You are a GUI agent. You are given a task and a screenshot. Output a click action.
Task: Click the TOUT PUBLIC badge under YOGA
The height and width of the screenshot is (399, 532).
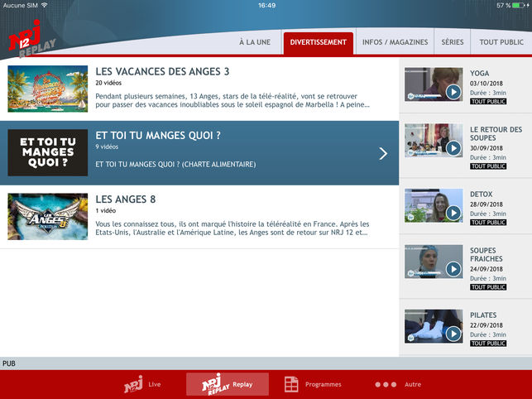tap(488, 102)
